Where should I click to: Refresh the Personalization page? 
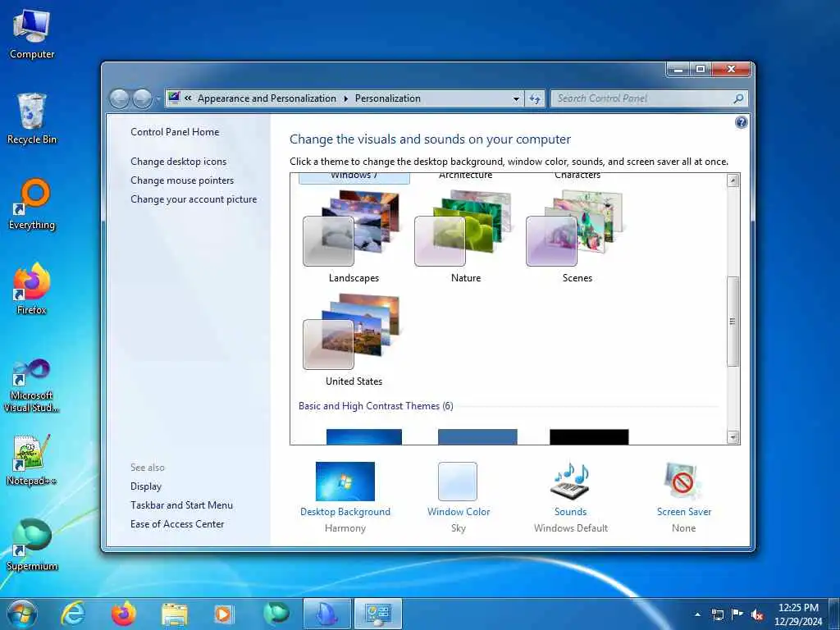click(x=535, y=98)
